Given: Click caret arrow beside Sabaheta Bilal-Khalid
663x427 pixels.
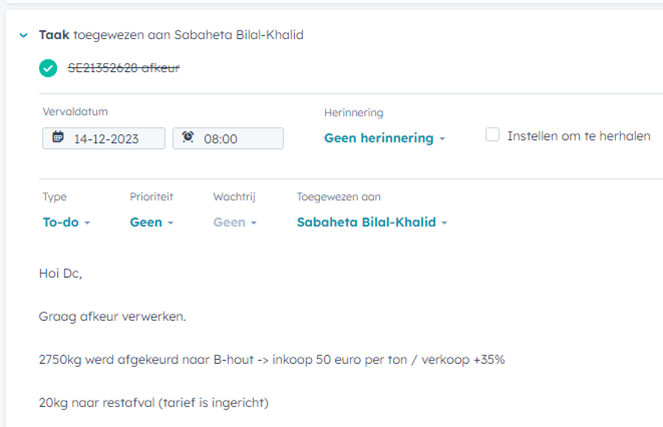Looking at the screenshot, I should click(444, 223).
